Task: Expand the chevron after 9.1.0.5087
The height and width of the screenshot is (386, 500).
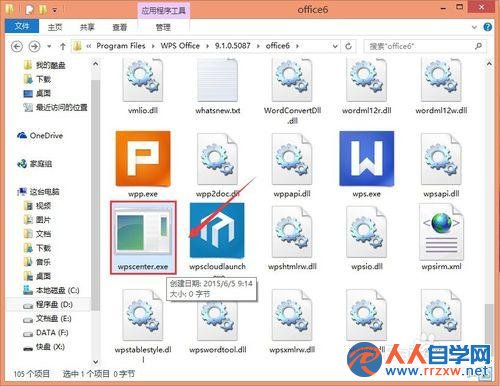Action: click(x=258, y=46)
